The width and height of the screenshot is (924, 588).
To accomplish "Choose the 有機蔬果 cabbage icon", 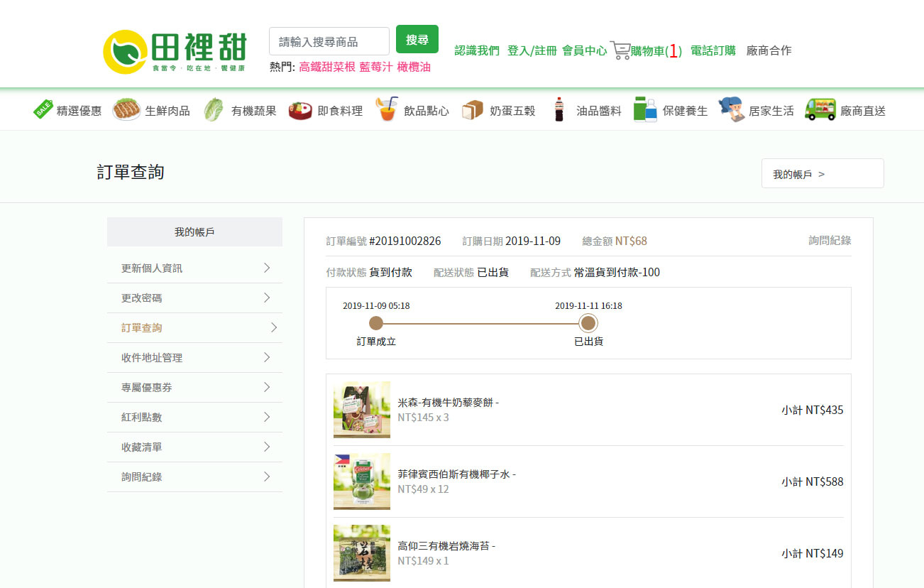I will point(214,110).
